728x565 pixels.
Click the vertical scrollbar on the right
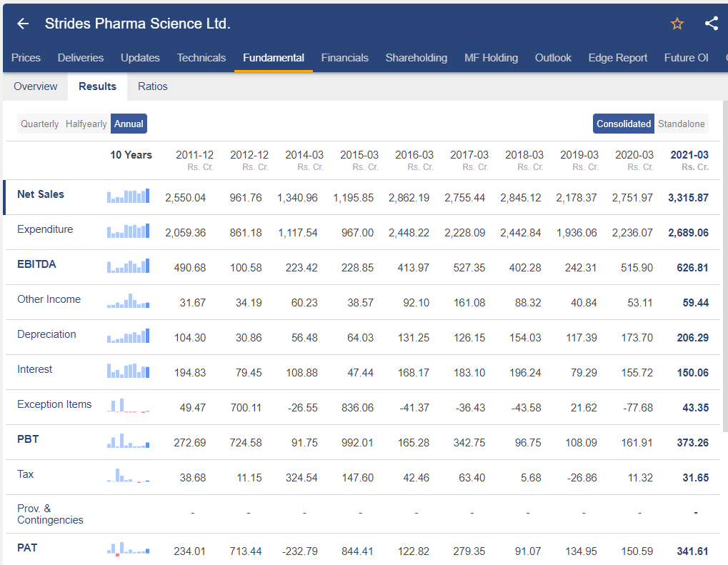point(725,266)
